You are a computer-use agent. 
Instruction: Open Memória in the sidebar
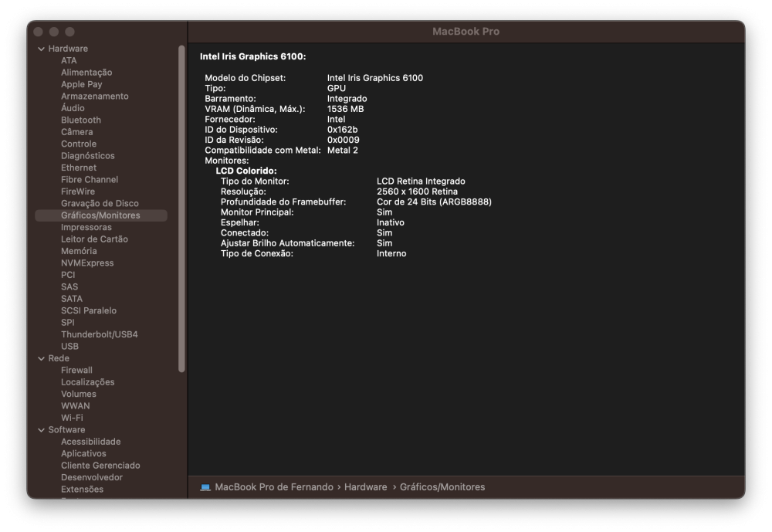(x=80, y=251)
